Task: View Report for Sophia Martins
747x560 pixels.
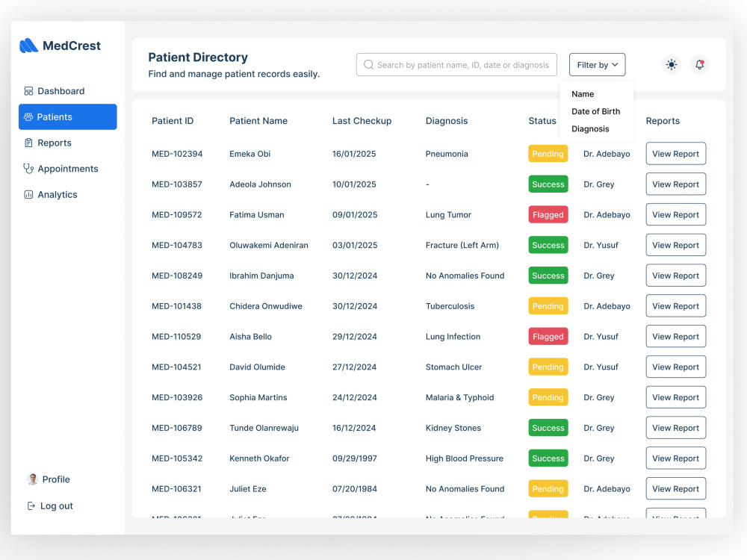Action: point(675,398)
